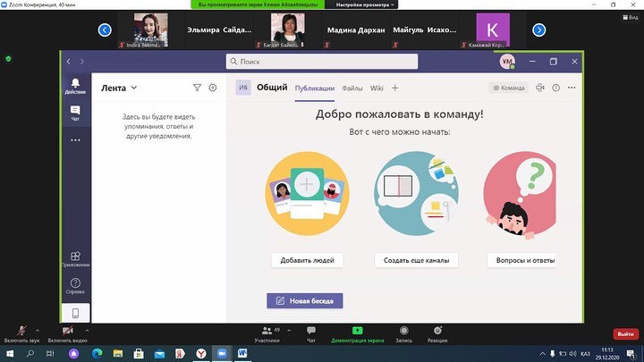Viewport: 644px width, 362px height.
Task: Open the Apps store icon in Teams
Action: (75, 259)
